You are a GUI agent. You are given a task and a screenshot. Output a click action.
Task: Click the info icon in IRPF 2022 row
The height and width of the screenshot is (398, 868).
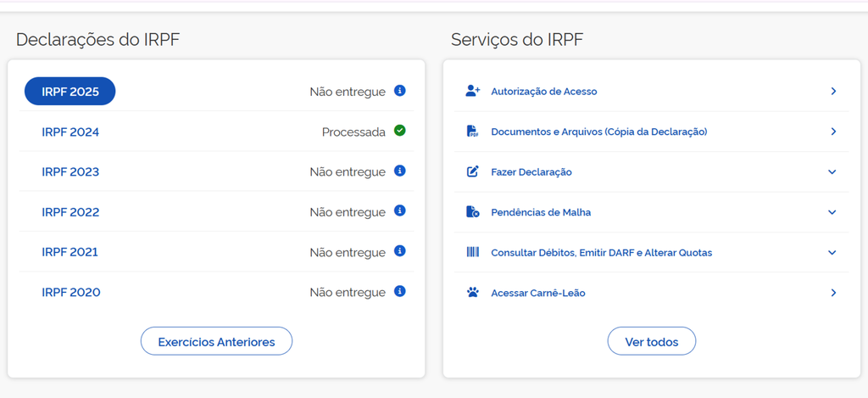pos(400,210)
